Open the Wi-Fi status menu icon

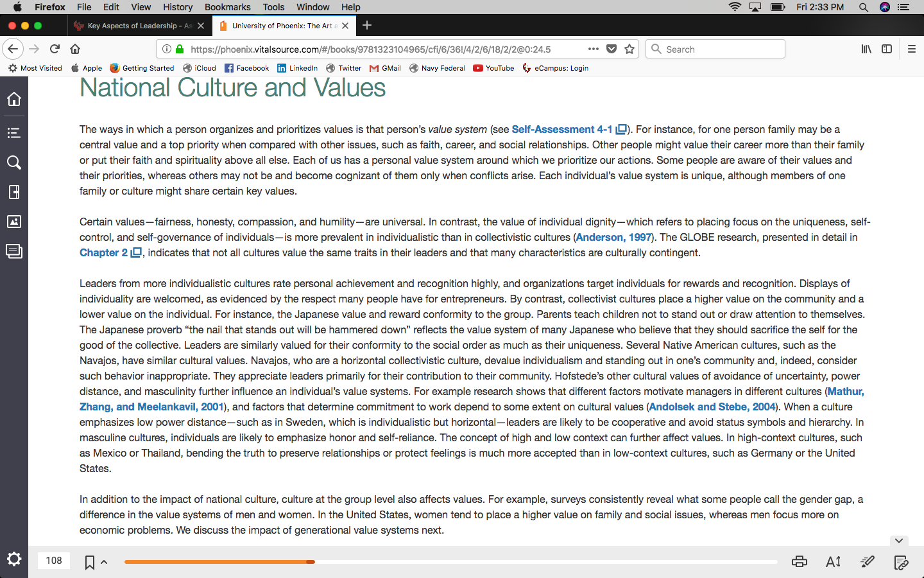point(735,7)
